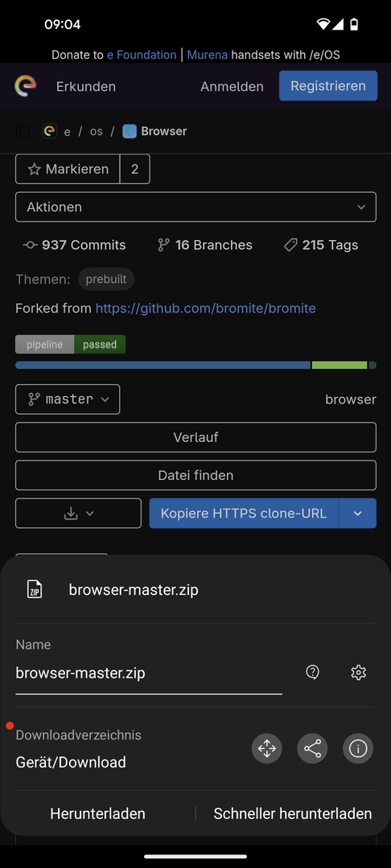Click the repository languages color bar
391x868 pixels.
click(196, 366)
